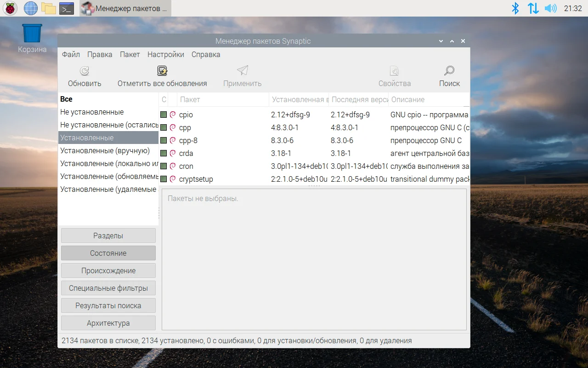Screen dimensions: 588x368
Task: Open the Файл menu
Action: (x=71, y=54)
